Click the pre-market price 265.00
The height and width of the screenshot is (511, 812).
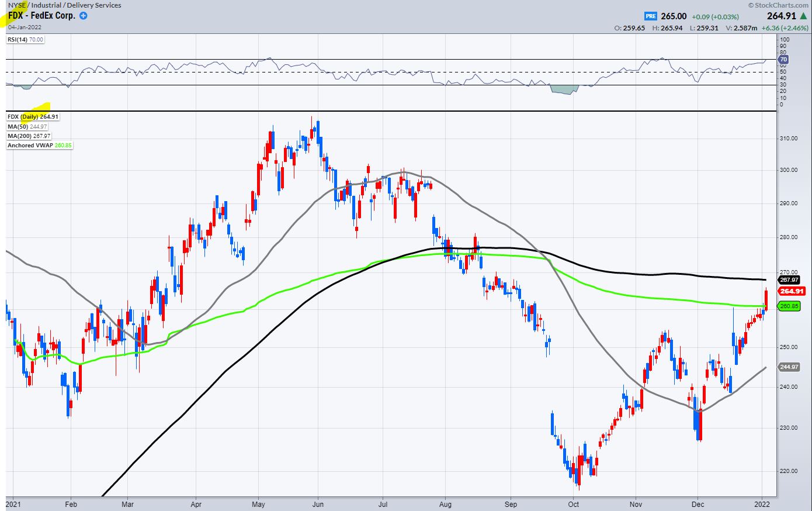point(674,16)
